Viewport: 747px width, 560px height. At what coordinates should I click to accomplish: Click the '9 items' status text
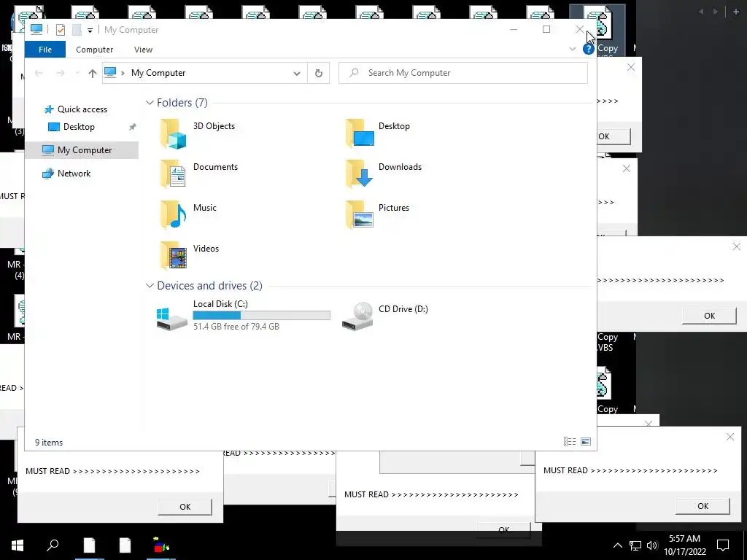point(49,443)
